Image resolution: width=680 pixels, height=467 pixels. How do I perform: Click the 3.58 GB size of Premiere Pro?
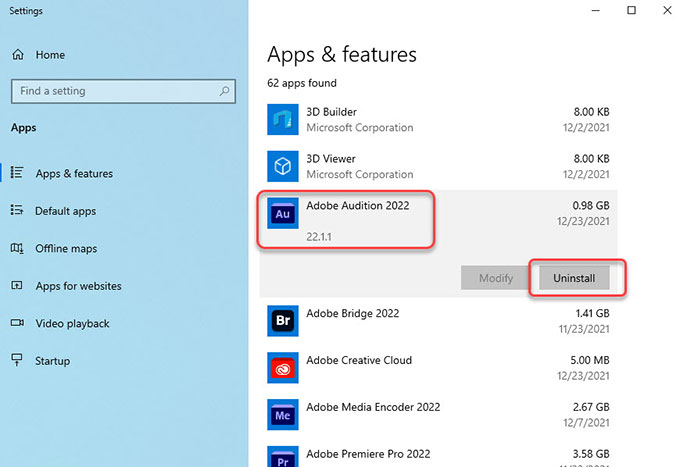click(591, 454)
